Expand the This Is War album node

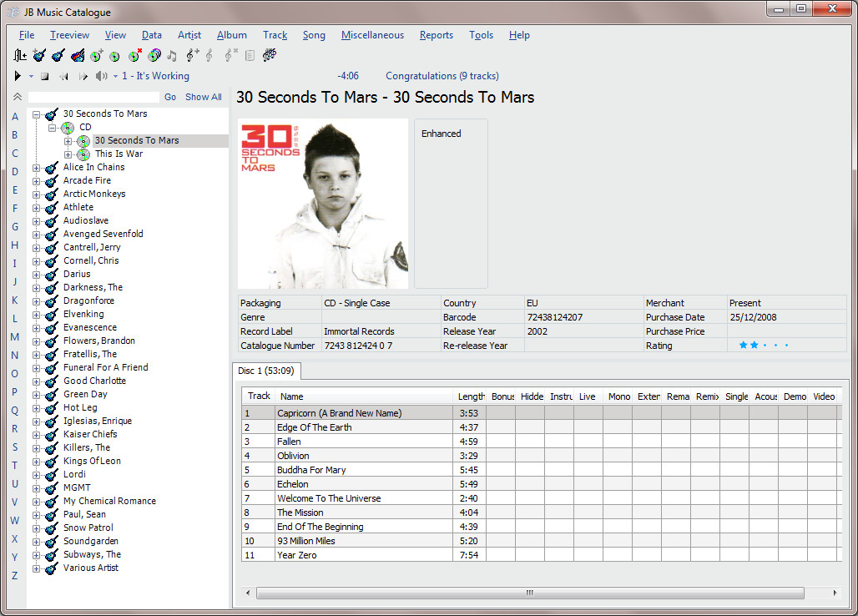(68, 154)
